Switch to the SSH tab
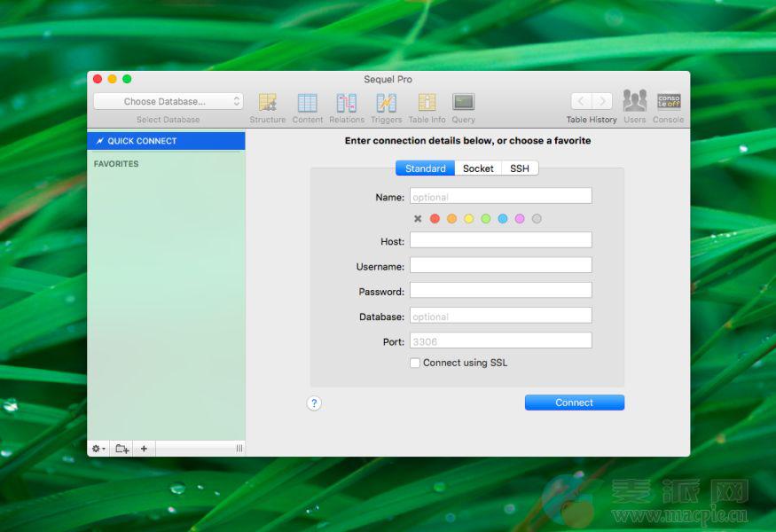This screenshot has height=532, width=776. click(519, 168)
